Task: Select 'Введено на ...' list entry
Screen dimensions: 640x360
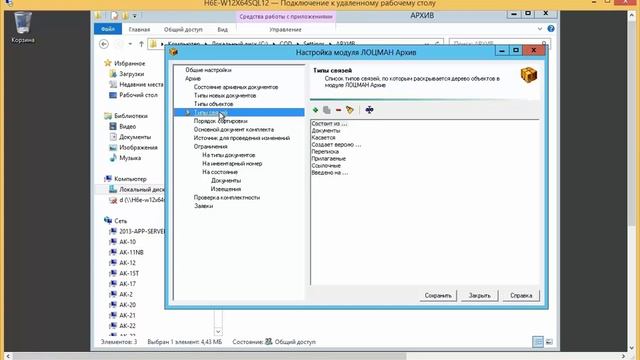Action: click(330, 173)
